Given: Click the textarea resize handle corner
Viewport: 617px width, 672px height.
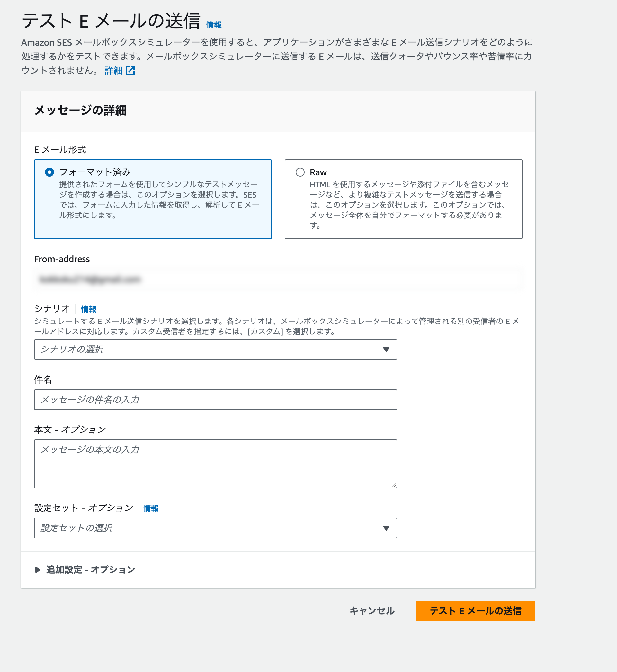Looking at the screenshot, I should [x=394, y=485].
